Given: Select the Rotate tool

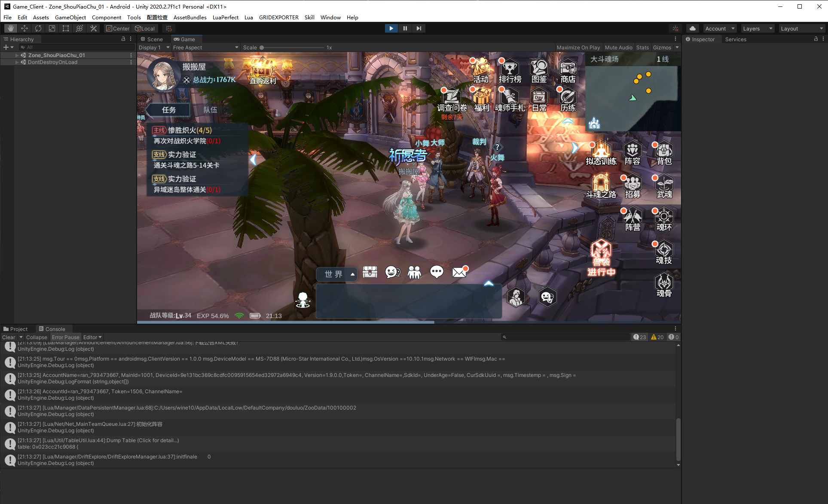Looking at the screenshot, I should coord(38,28).
